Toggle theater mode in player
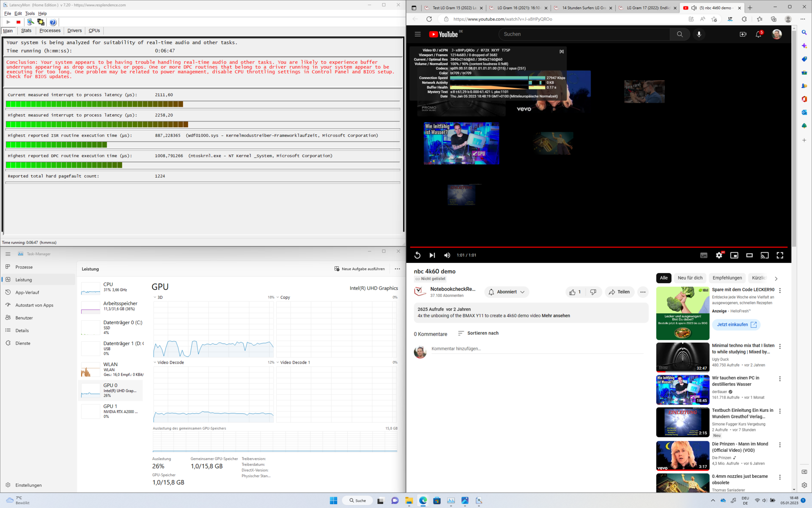 (x=749, y=255)
